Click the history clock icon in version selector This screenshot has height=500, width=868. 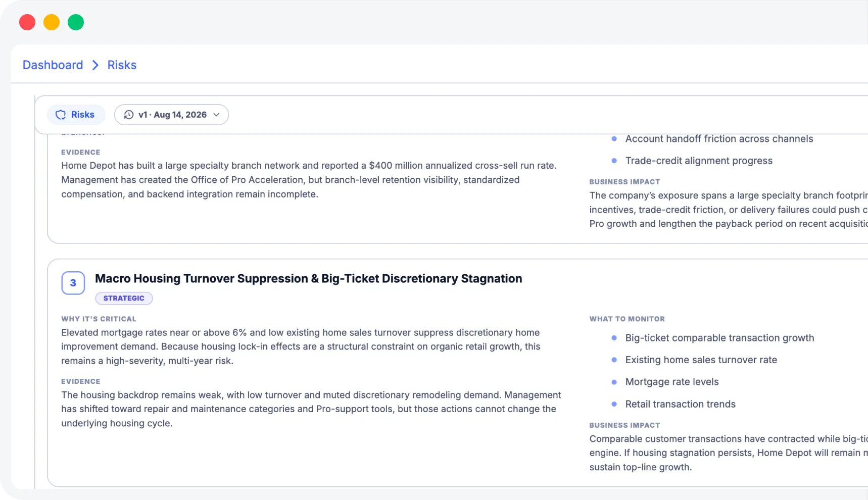click(129, 115)
